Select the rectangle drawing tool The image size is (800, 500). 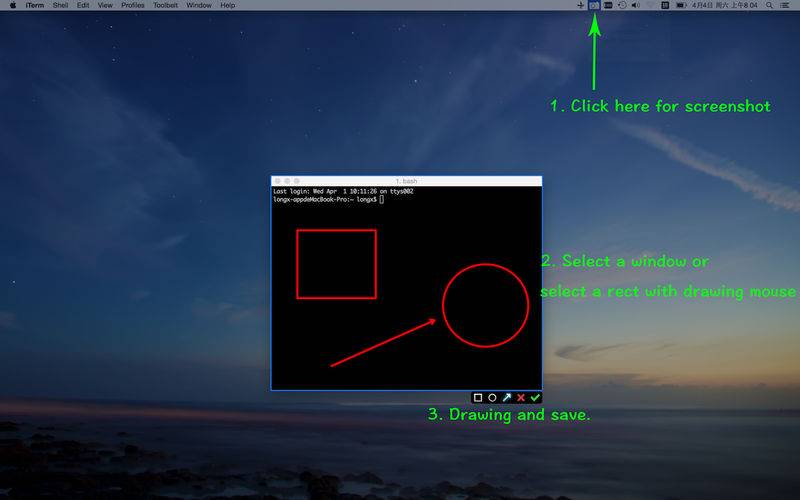[478, 398]
